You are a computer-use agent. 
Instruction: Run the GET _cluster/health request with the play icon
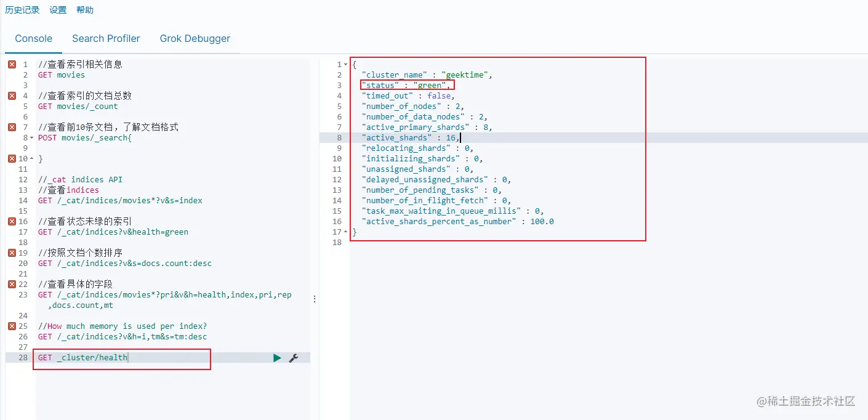(x=277, y=358)
